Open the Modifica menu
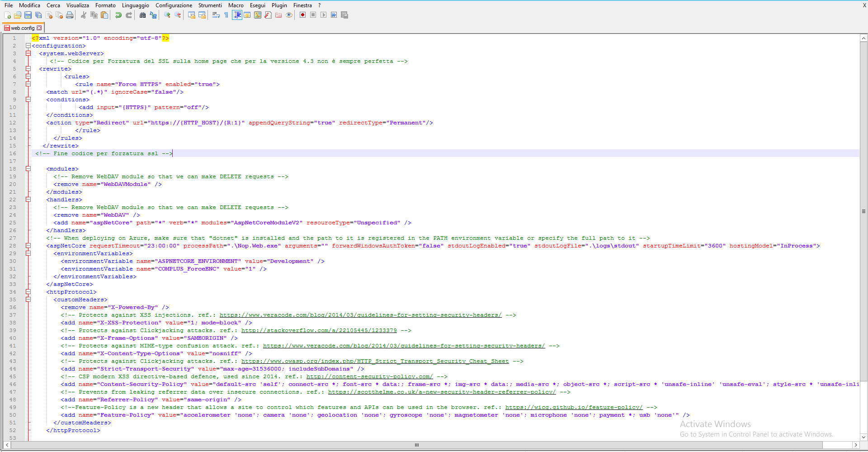This screenshot has width=868, height=452. [x=29, y=5]
